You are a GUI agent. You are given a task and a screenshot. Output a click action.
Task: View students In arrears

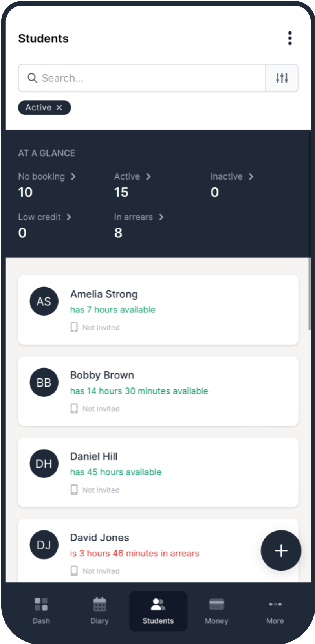tap(139, 217)
